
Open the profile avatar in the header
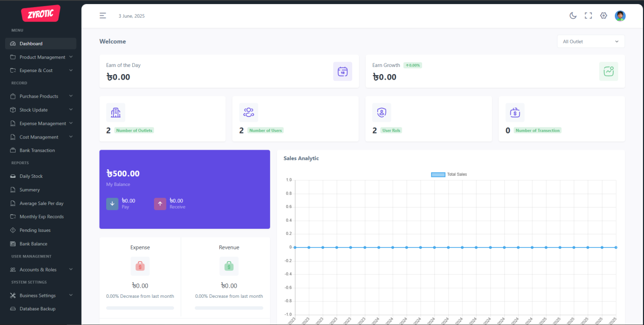click(x=620, y=16)
